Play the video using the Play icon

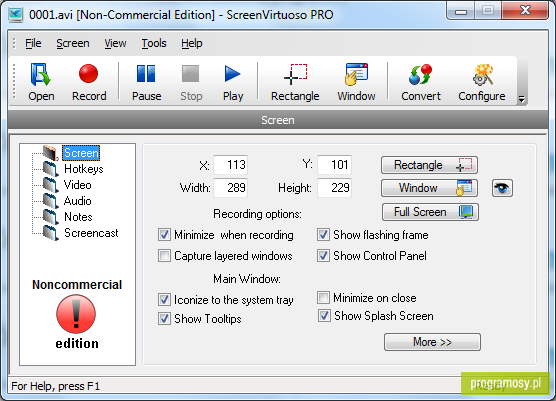click(233, 82)
